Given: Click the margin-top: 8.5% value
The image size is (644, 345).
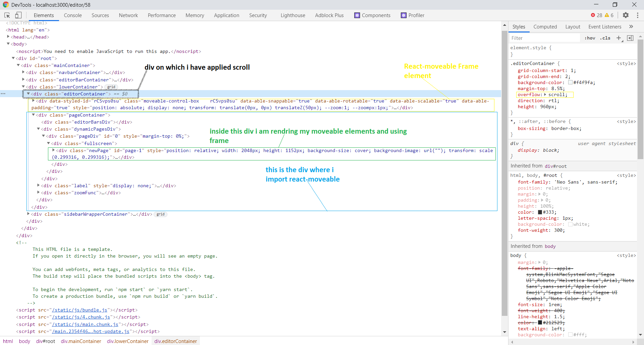Looking at the screenshot, I should click(556, 89).
